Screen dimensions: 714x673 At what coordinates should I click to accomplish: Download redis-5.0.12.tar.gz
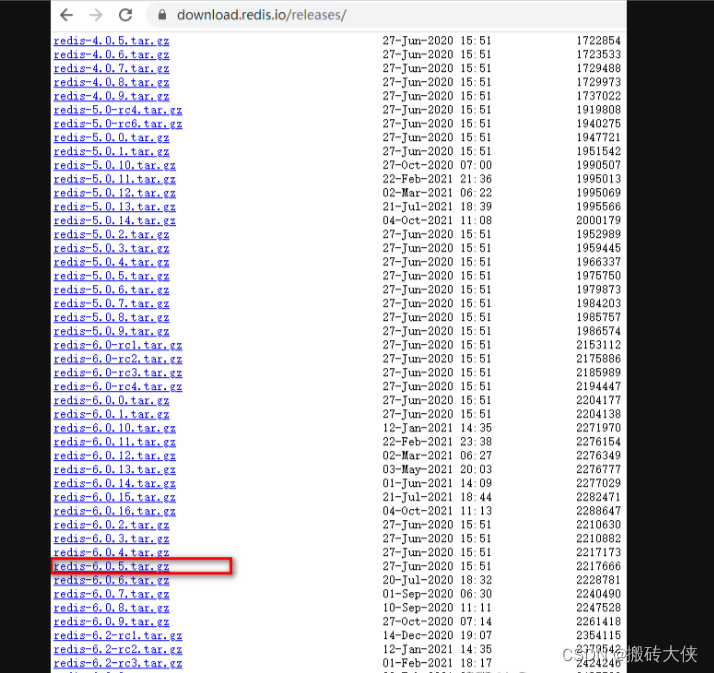115,193
